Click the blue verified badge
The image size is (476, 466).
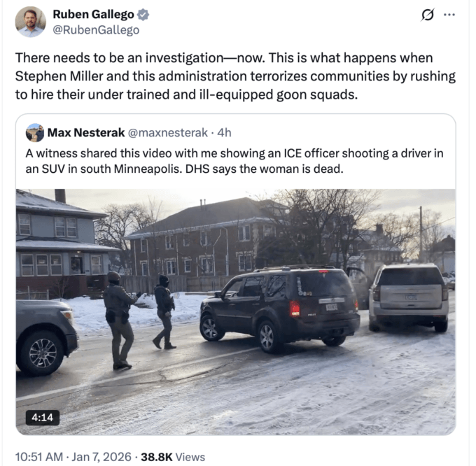tap(143, 15)
